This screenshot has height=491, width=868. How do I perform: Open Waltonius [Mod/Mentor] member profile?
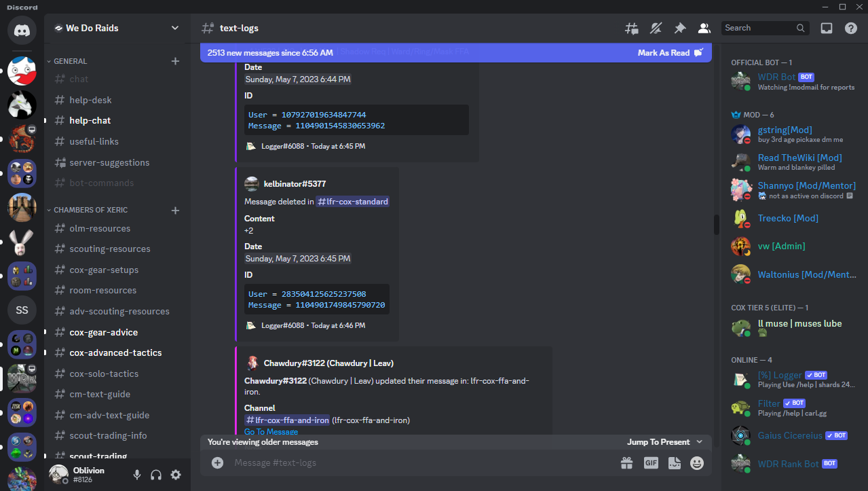793,275
